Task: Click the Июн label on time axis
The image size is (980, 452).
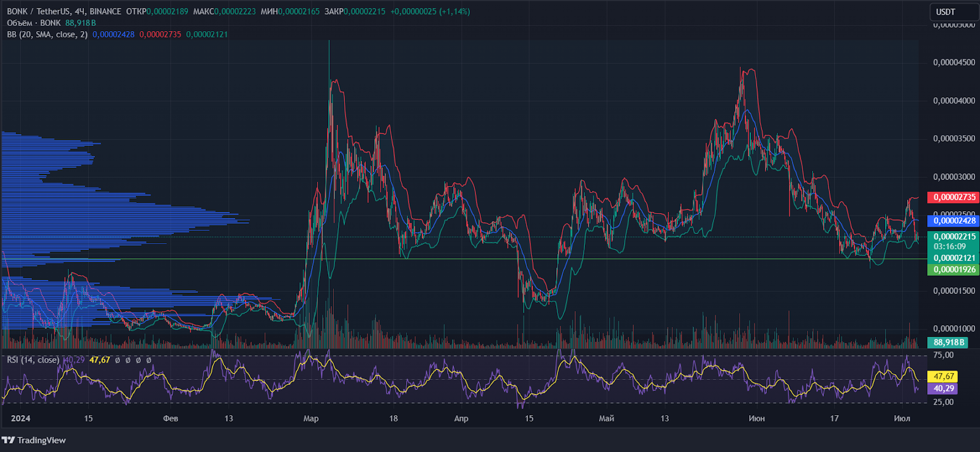Action: pos(756,418)
